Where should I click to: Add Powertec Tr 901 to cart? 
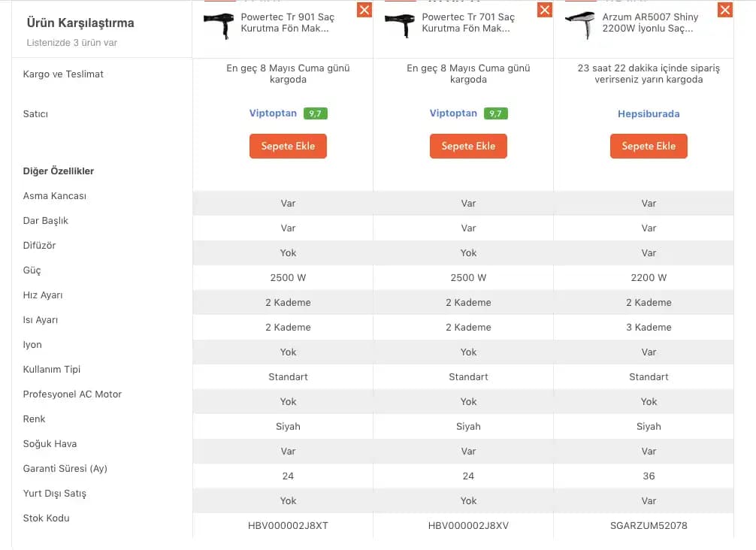[x=288, y=146]
